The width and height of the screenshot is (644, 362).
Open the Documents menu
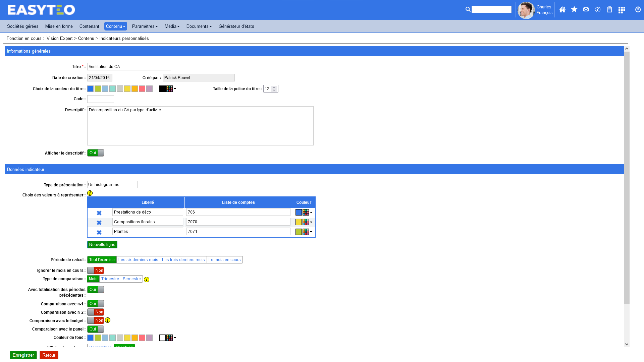click(199, 26)
